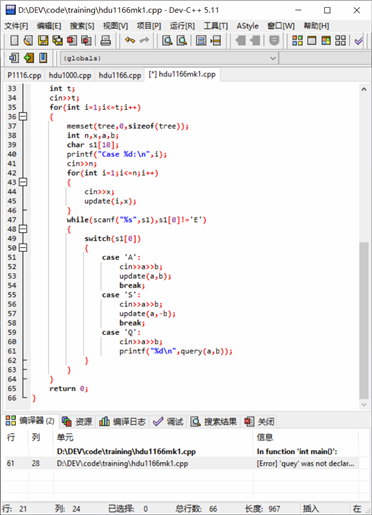Viewport: 372px width, 515px height.
Task: Open the (globals) scope dropdown
Action: (169, 58)
